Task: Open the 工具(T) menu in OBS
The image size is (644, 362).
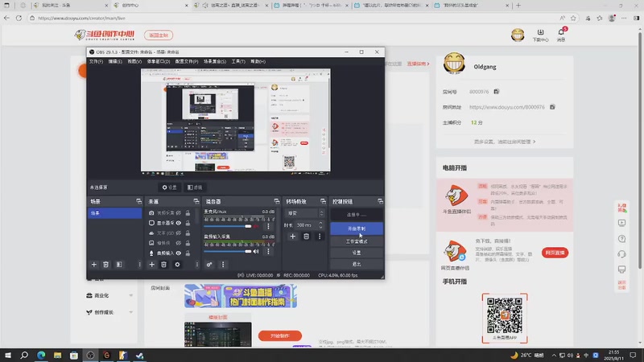Action: pyautogui.click(x=238, y=62)
